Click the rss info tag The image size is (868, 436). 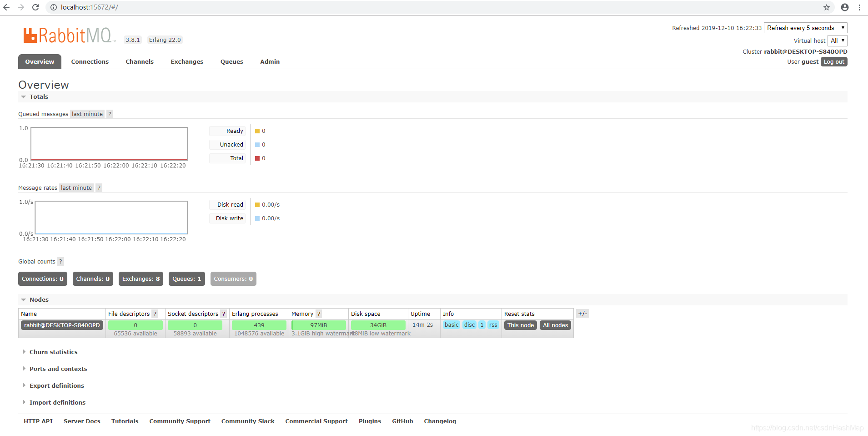pos(493,325)
